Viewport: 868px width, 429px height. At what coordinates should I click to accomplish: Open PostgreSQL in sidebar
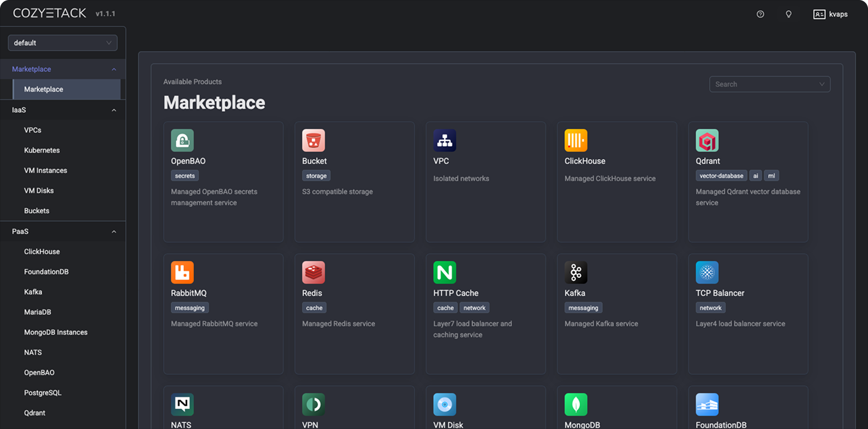(x=42, y=392)
